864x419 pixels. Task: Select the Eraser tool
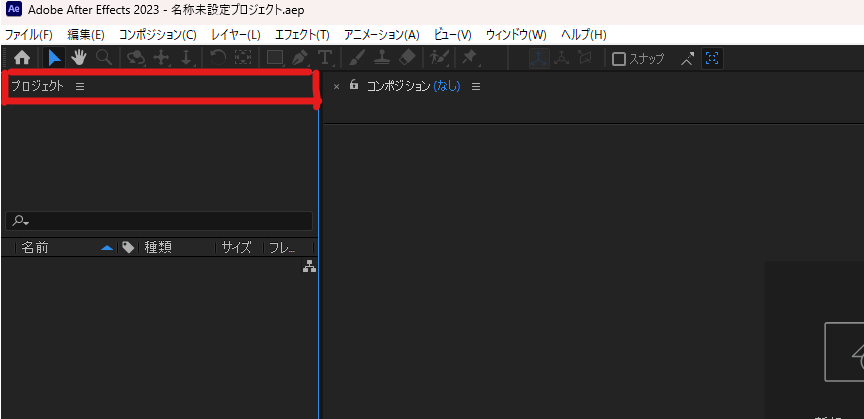coord(406,57)
